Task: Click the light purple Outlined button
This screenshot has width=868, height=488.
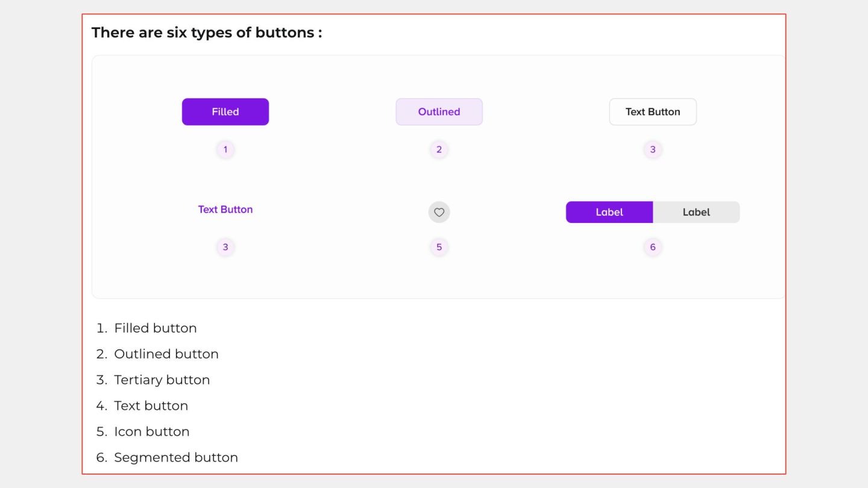Action: [x=439, y=112]
